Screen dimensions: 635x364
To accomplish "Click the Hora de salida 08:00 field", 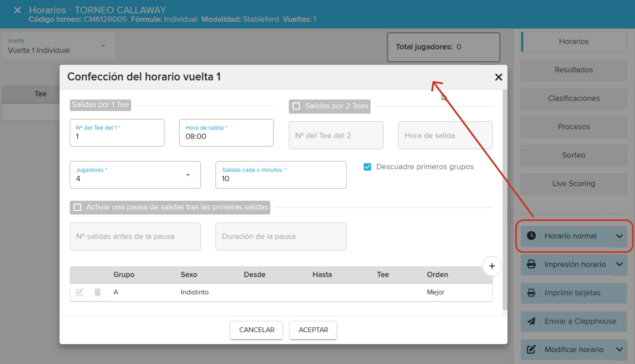I will pyautogui.click(x=226, y=133).
